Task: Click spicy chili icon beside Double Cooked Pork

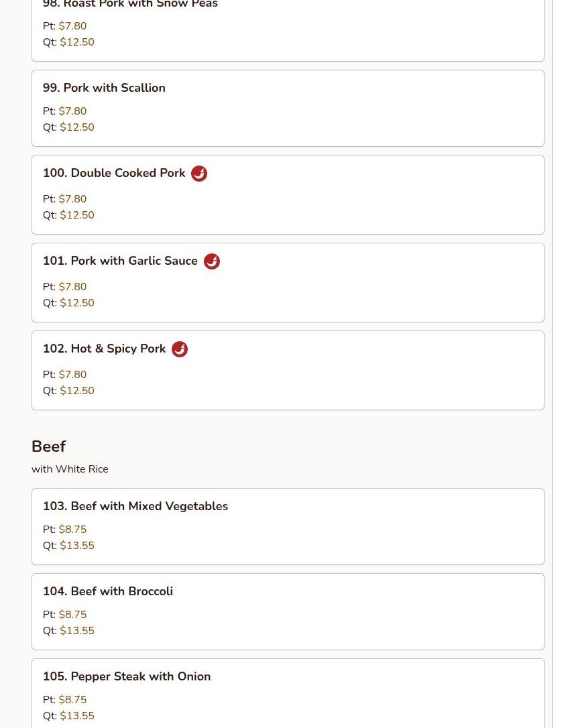Action: (x=199, y=174)
